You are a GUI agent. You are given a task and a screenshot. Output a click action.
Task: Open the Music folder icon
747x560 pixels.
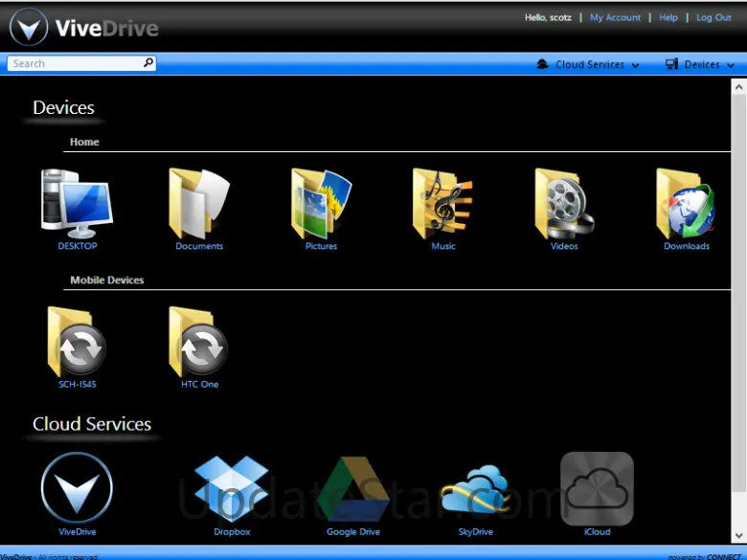(x=442, y=203)
